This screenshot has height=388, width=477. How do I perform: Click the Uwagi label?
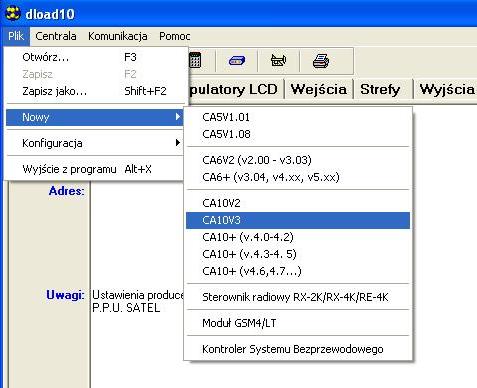point(65,295)
